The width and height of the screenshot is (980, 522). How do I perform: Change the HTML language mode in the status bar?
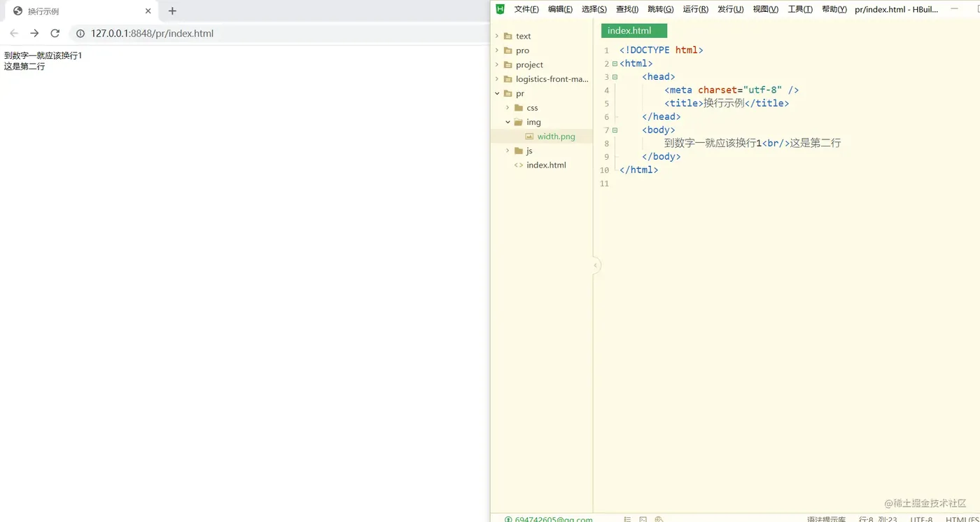[x=962, y=519]
